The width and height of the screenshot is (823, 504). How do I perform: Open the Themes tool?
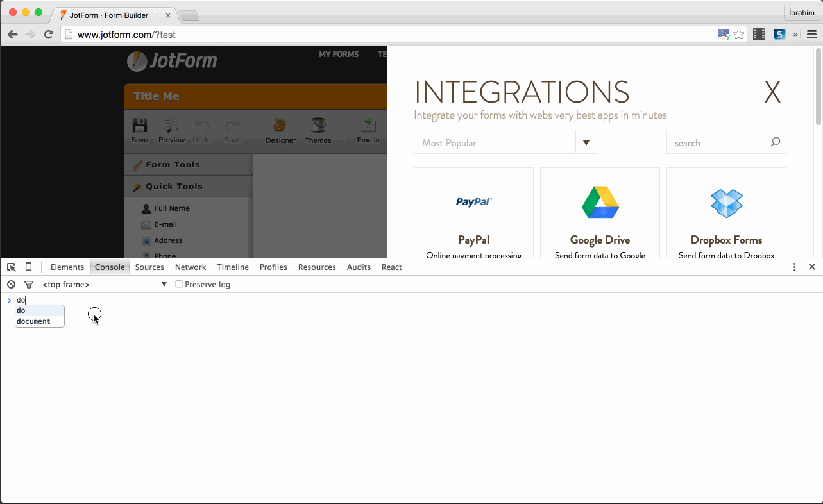point(318,130)
